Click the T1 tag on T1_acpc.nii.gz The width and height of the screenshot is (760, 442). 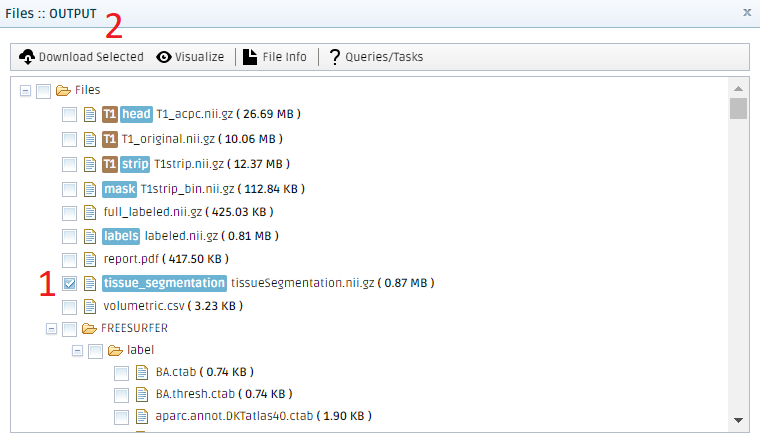(x=110, y=114)
